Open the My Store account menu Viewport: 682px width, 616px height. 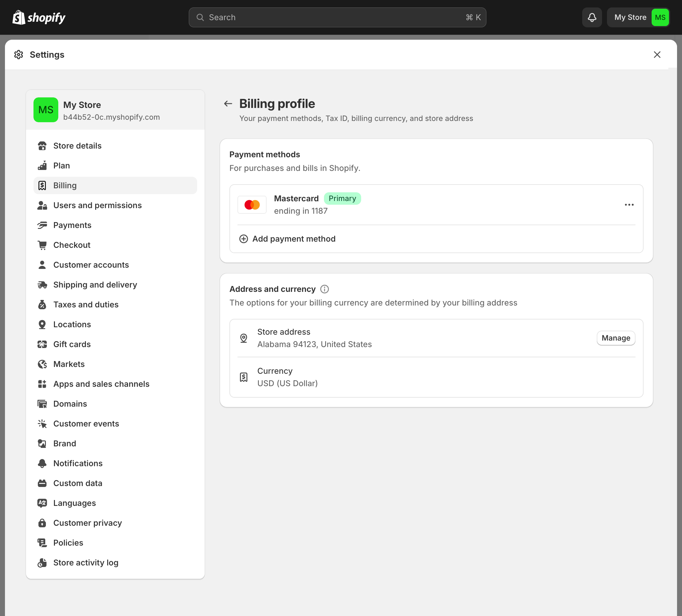pyautogui.click(x=638, y=17)
